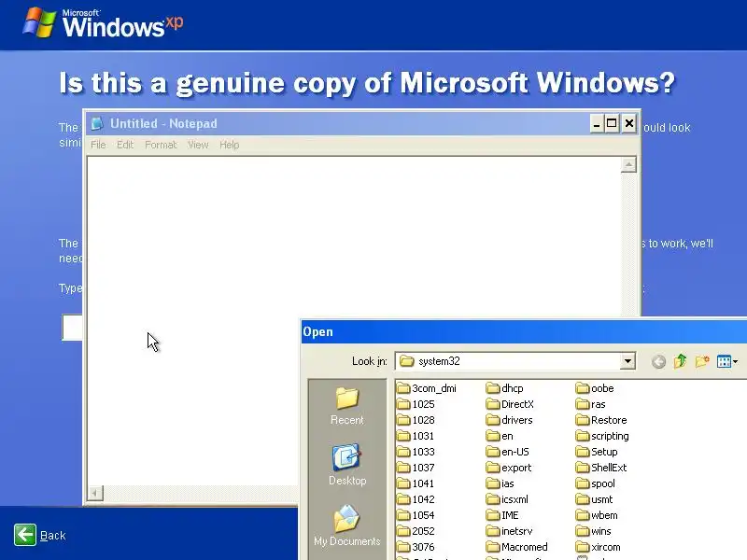Select the inetsrv folder

pyautogui.click(x=509, y=531)
